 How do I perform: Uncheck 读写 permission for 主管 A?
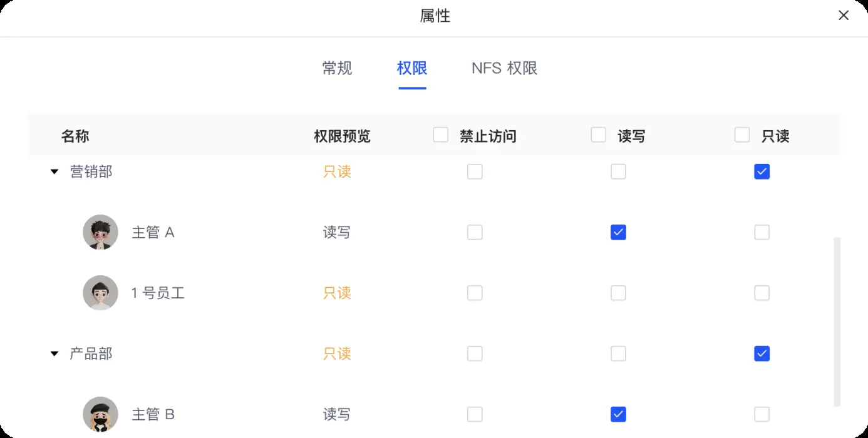(x=618, y=232)
